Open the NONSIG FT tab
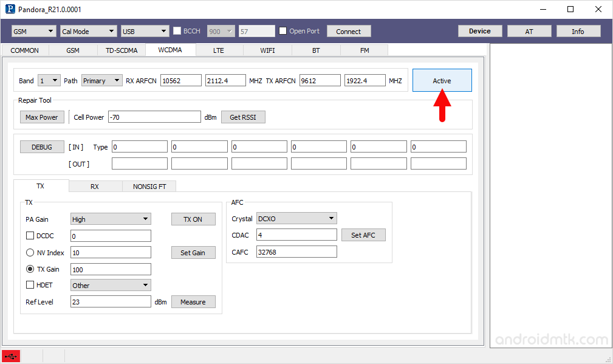The image size is (613, 364). pyautogui.click(x=149, y=187)
